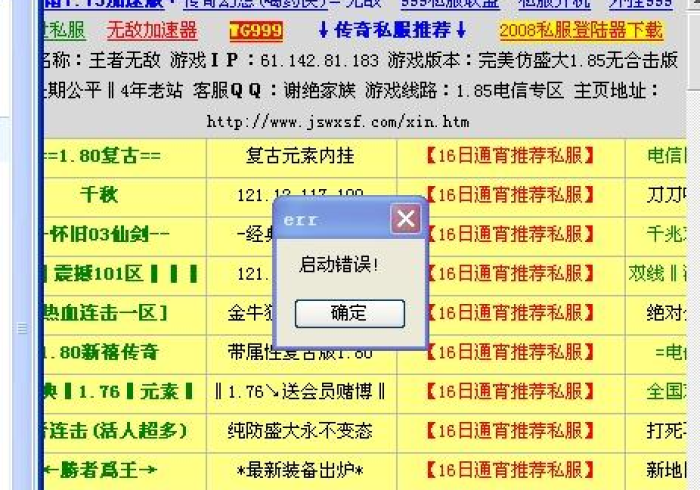This screenshot has height=490, width=700.
Task: Click the 连击(活人超多) server link
Action: tap(114, 430)
